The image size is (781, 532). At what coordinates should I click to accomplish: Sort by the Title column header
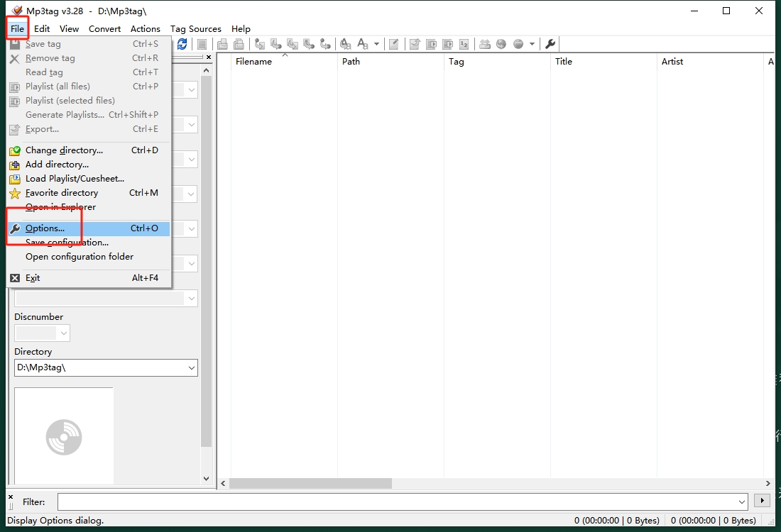[603, 62]
